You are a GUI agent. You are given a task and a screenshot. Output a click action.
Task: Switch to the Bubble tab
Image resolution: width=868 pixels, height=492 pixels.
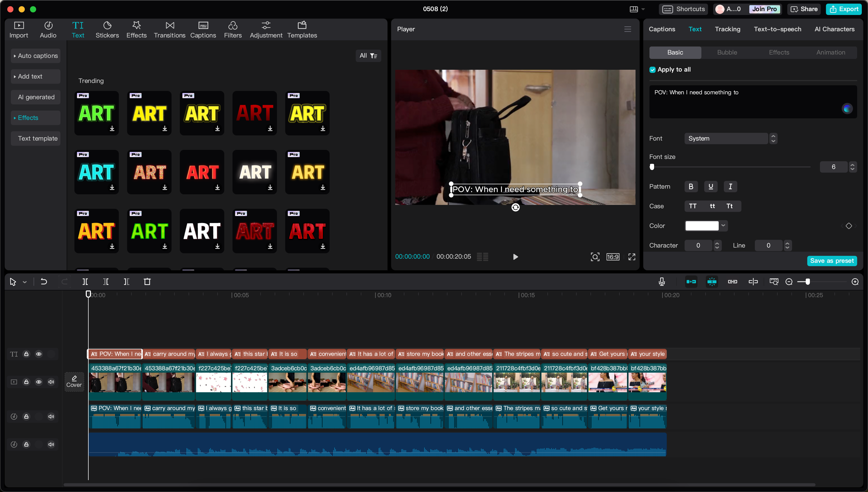click(727, 52)
